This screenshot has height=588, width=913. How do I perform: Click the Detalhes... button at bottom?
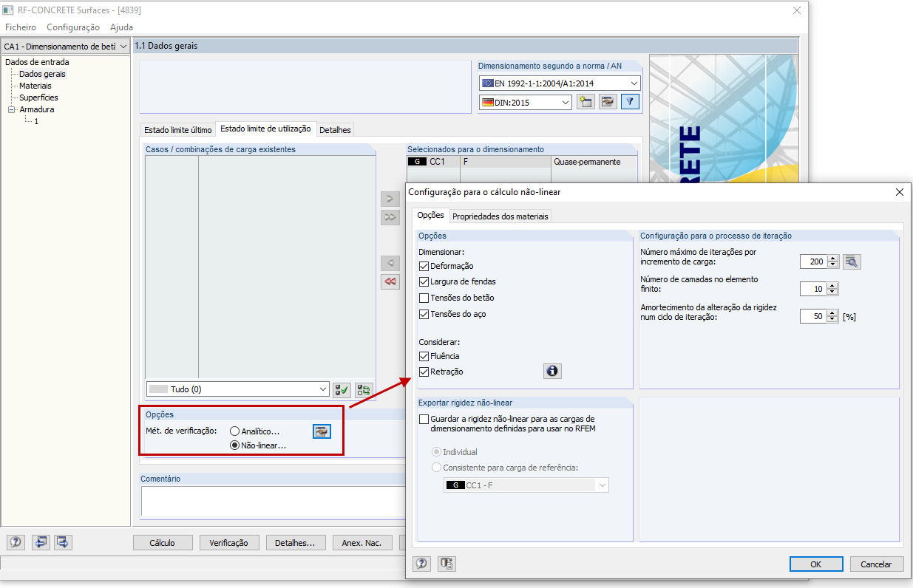click(x=296, y=542)
